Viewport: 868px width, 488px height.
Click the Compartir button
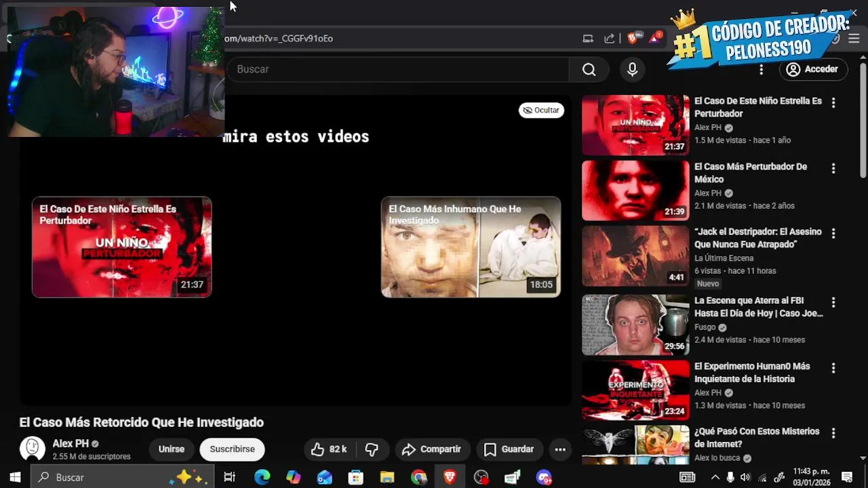[x=432, y=449]
